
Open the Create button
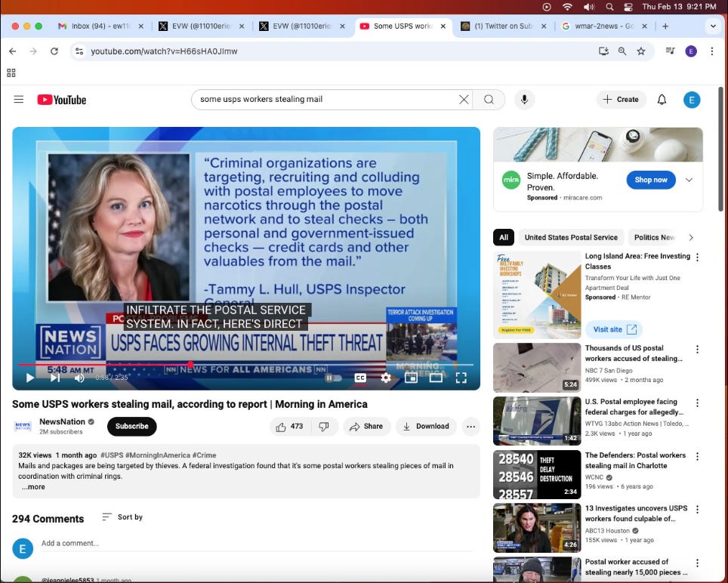(621, 100)
